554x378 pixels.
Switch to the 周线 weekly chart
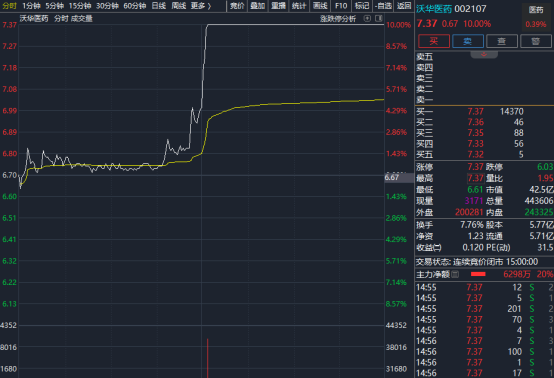[179, 6]
